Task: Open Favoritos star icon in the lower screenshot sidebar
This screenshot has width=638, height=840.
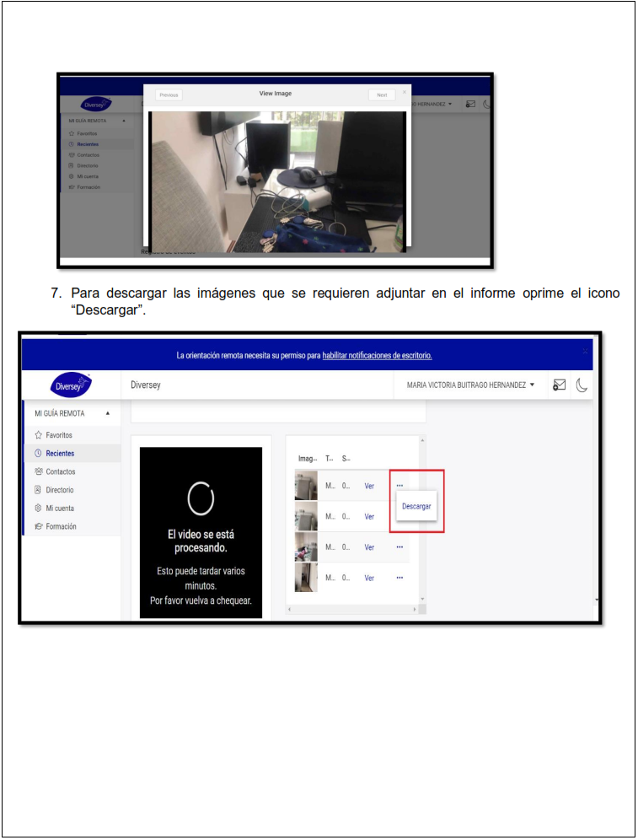Action: 38,435
